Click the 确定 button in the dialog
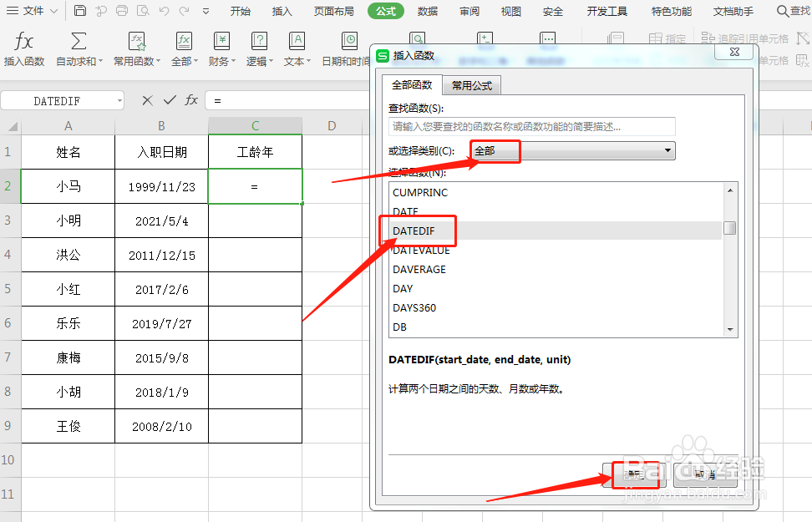Viewport: 812px width, 522px height. pyautogui.click(x=635, y=474)
